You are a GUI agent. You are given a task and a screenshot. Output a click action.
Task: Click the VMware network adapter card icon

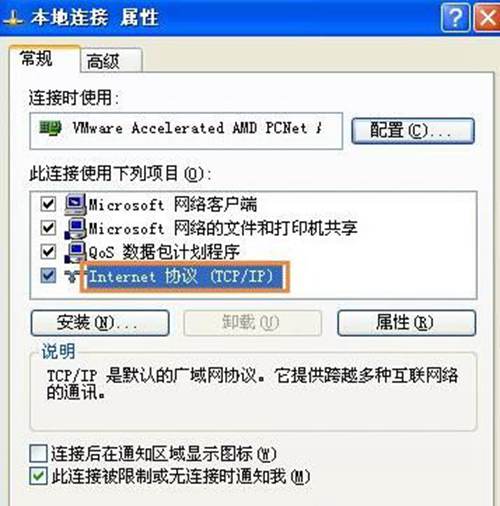50,128
